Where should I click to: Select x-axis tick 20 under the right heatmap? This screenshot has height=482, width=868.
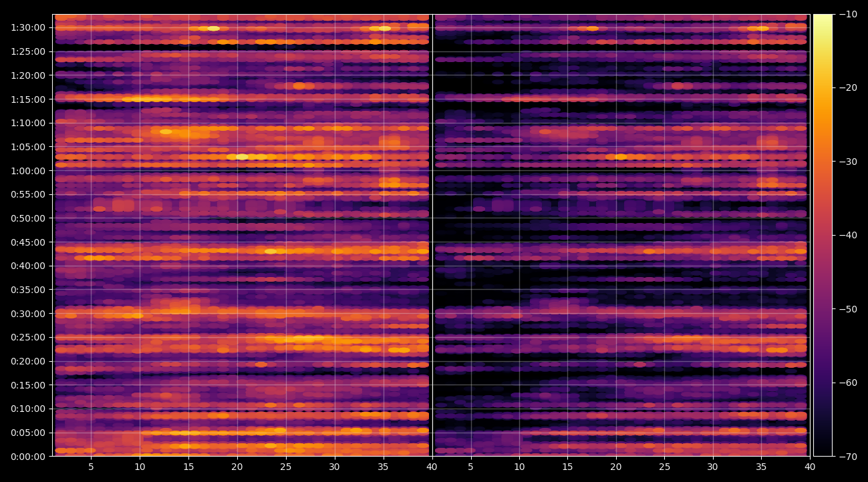tap(616, 467)
